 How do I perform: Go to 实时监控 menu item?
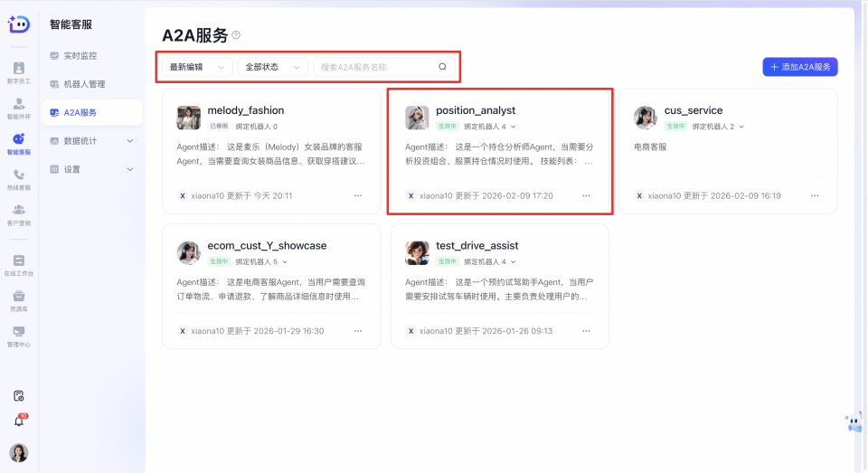tap(80, 56)
